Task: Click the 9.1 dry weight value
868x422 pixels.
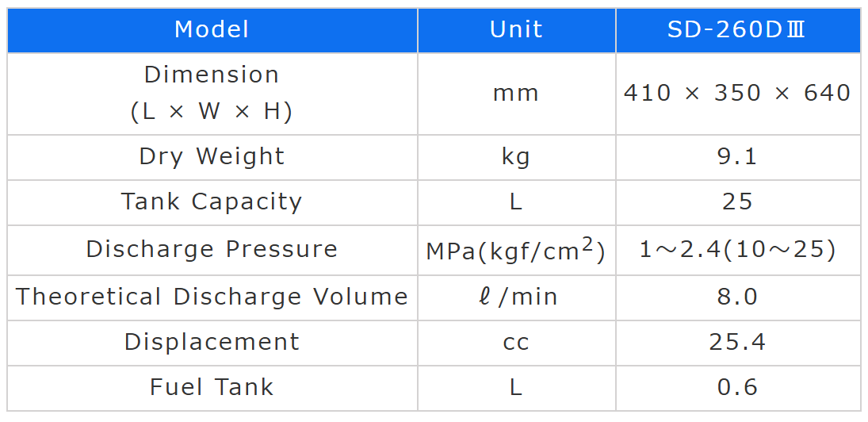Action: pyautogui.click(x=737, y=156)
